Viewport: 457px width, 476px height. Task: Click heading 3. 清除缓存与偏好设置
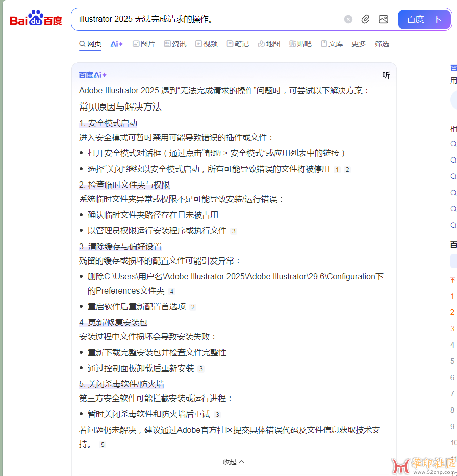point(120,247)
